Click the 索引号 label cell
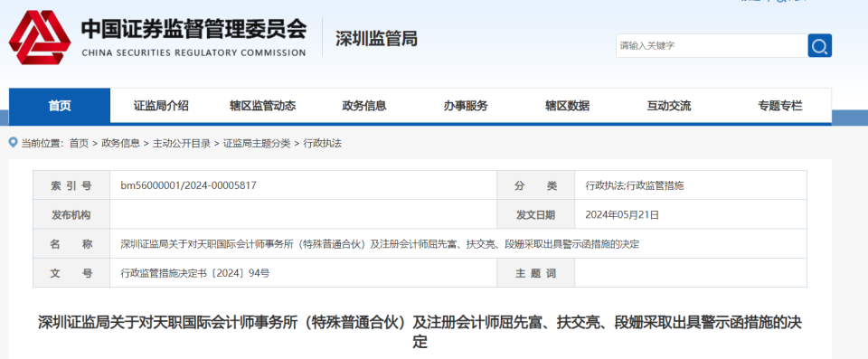The image size is (868, 359). 71,185
